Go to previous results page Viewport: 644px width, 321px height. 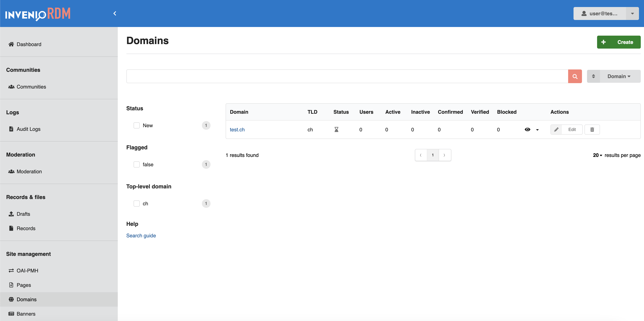point(421,155)
